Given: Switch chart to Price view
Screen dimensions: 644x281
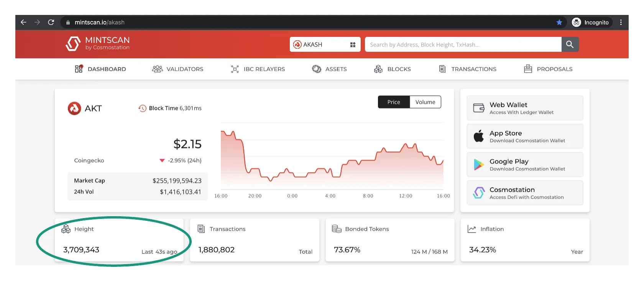Looking at the screenshot, I should click(394, 102).
